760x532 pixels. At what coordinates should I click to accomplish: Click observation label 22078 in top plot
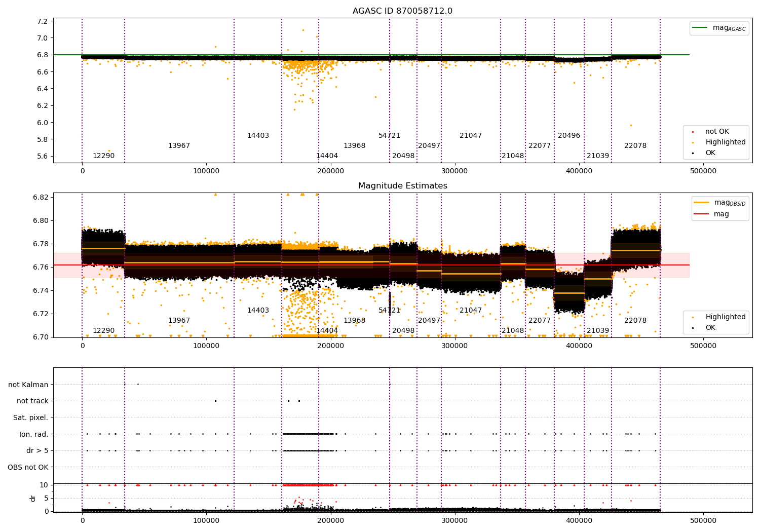pyautogui.click(x=635, y=146)
